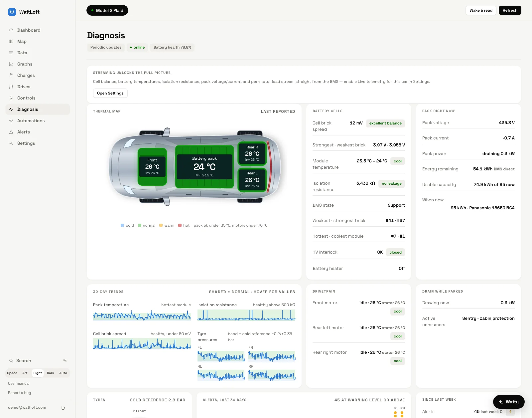Click the WattLoft logo icon
The height and width of the screenshot is (418, 532).
pos(12,12)
